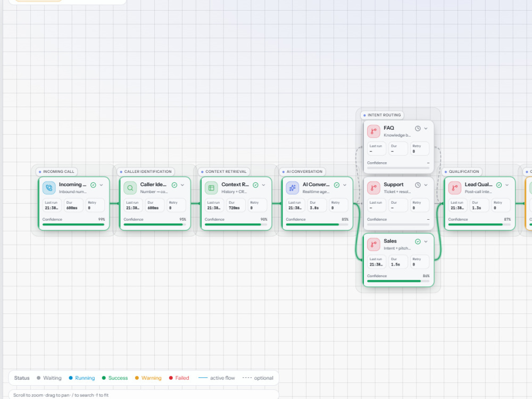This screenshot has width=532, height=399.
Task: Select the QUALIFICATION group label
Action: 462,172
